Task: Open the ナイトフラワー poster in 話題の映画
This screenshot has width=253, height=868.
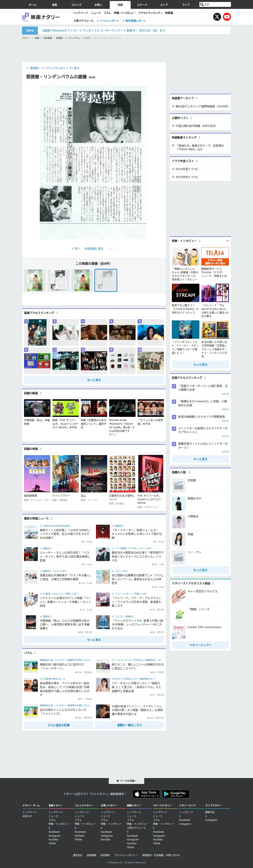Action: (66, 474)
